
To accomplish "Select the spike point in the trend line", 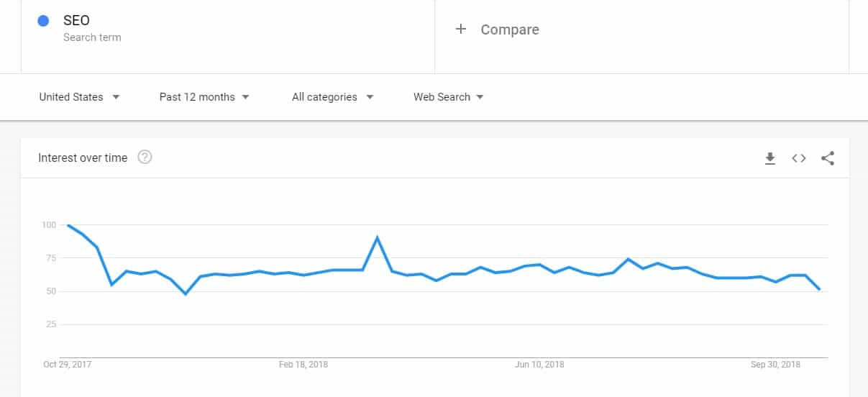I will [x=377, y=238].
